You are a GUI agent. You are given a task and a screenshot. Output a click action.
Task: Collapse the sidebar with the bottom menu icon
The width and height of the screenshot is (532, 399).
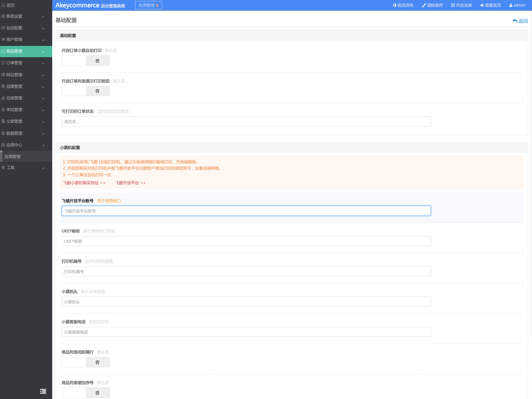[x=43, y=391]
